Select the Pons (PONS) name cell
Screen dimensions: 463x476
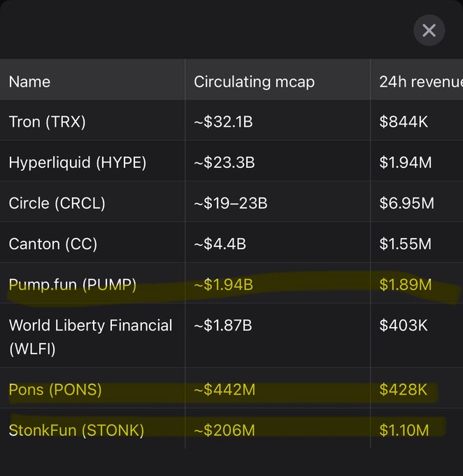pyautogui.click(x=92, y=388)
